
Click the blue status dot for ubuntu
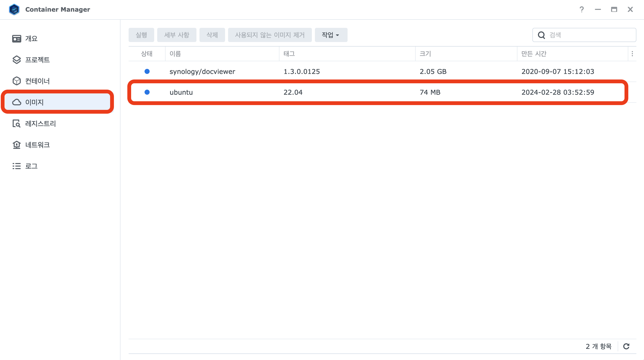147,92
